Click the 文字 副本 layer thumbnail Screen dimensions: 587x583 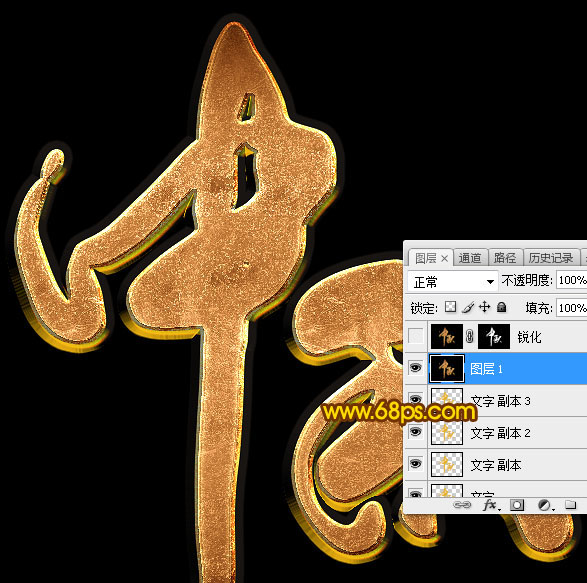pyautogui.click(x=447, y=464)
